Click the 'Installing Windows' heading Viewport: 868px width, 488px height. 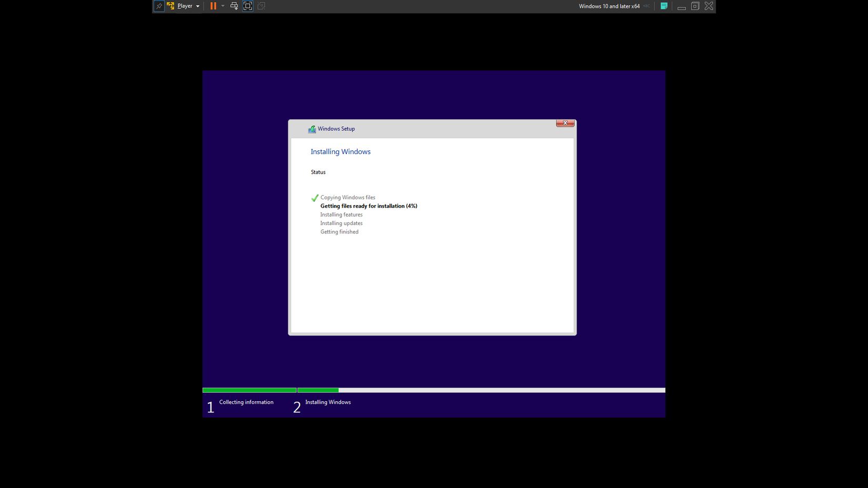pos(340,151)
